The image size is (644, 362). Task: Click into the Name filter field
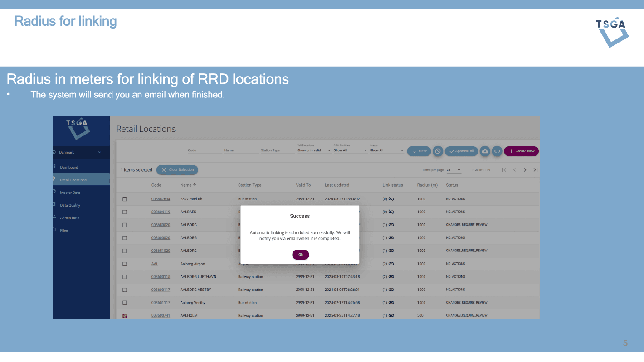pyautogui.click(x=241, y=150)
